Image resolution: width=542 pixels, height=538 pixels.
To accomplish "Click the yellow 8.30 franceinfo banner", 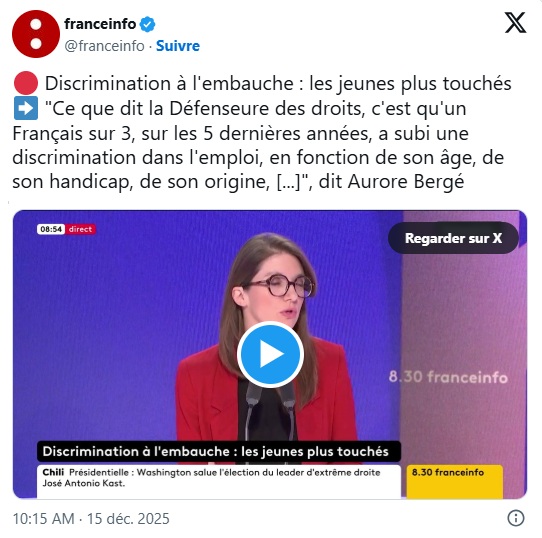I will pos(455,482).
